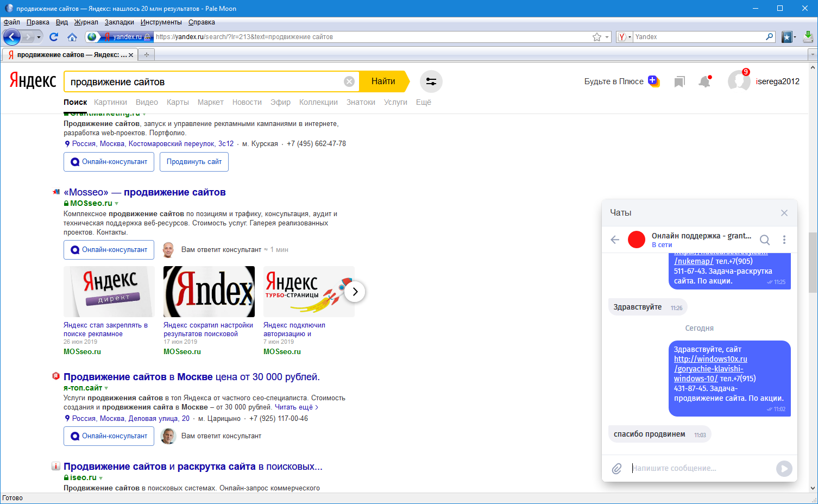Screen dimensions: 818x504
Task: Switch to the Видео search tab
Action: click(147, 102)
